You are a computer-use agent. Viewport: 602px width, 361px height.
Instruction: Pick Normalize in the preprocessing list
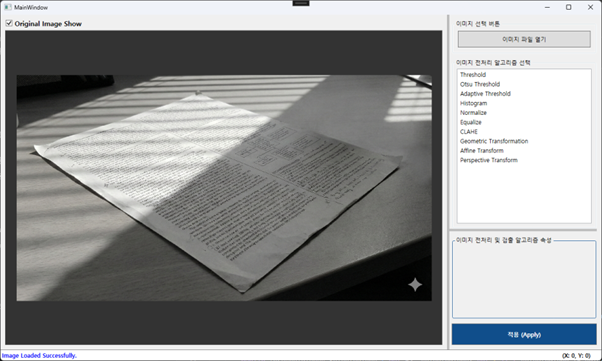(473, 113)
